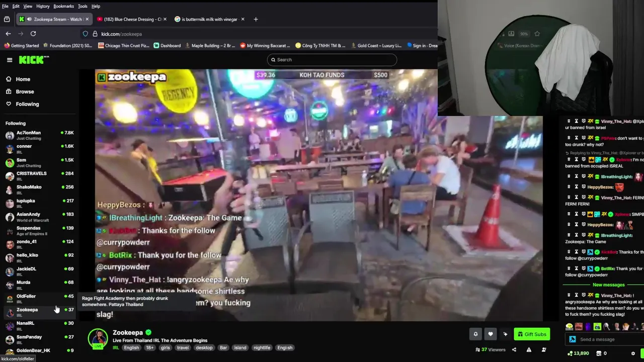
Task: Click Zookeepa's channel avatar
Action: (x=98, y=338)
